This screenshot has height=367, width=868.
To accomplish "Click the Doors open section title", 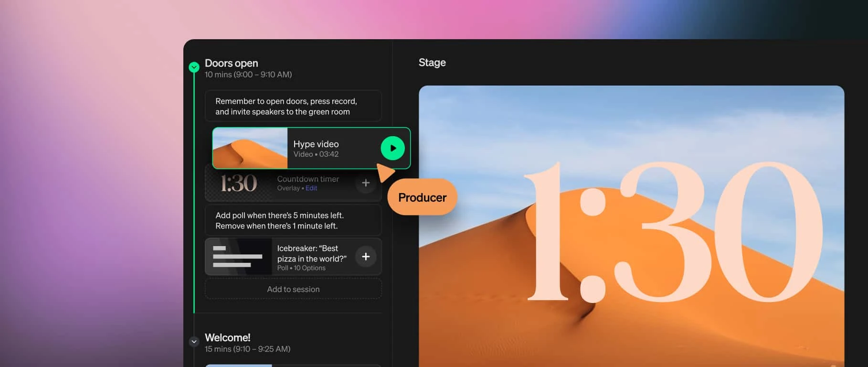I will click(x=231, y=63).
